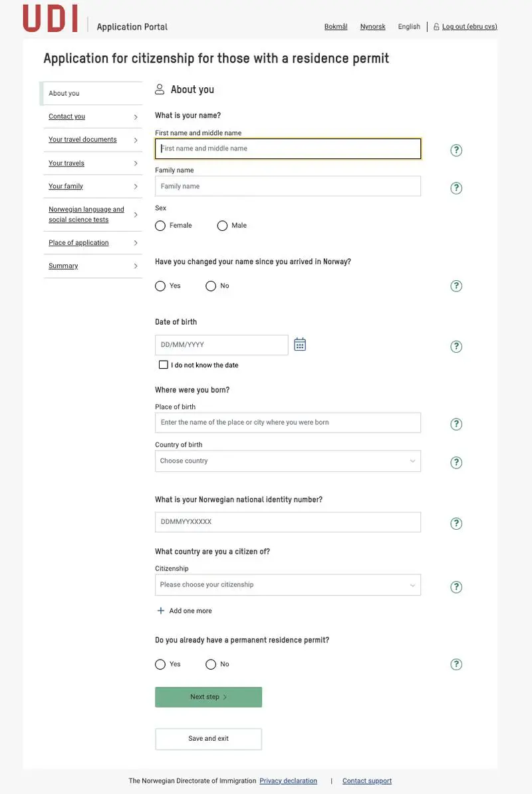Open the Privacy declaration link
532x794 pixels.
tap(288, 780)
